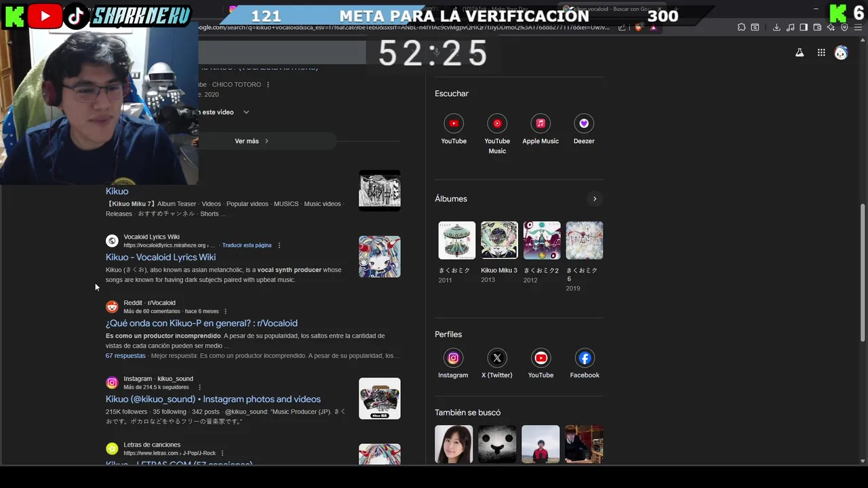Open the Google apps grid
The height and width of the screenshot is (488, 868).
tap(821, 53)
